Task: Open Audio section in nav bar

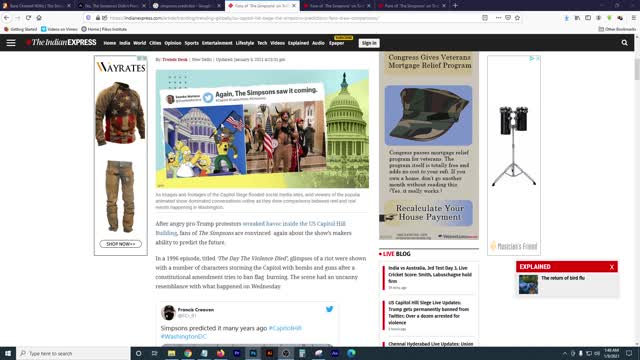Action: (318, 43)
